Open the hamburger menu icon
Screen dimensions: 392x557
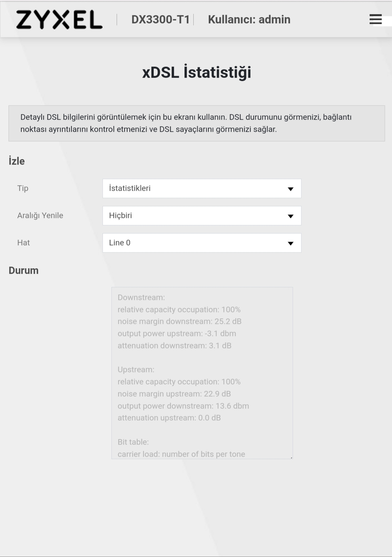click(375, 19)
